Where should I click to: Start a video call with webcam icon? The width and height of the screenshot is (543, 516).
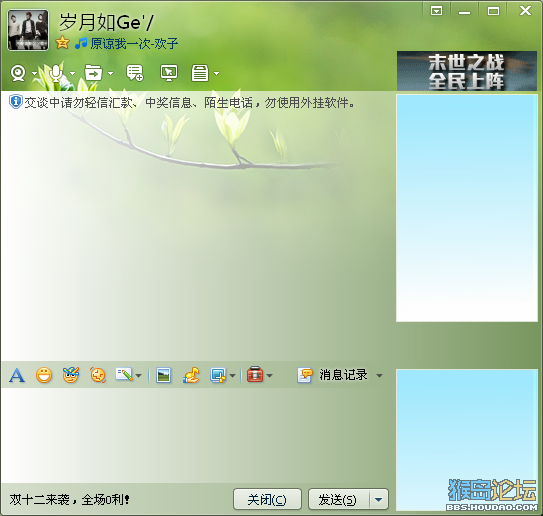[18, 73]
